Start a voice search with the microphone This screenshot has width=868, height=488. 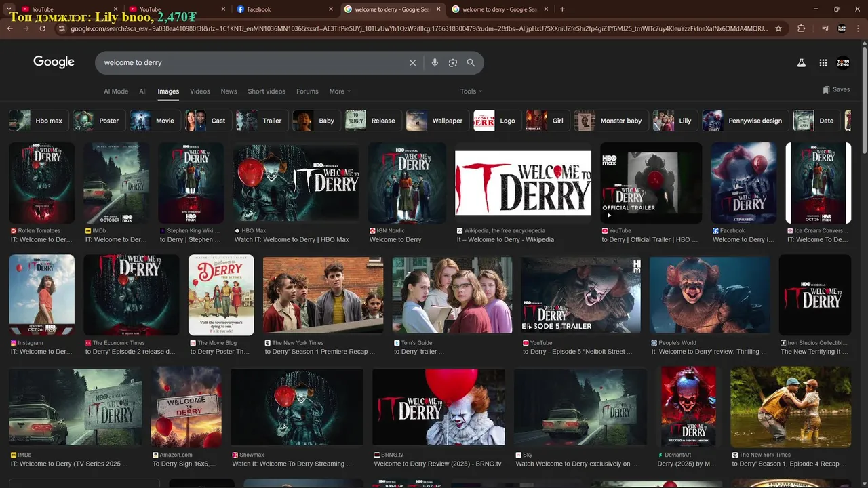pyautogui.click(x=435, y=62)
